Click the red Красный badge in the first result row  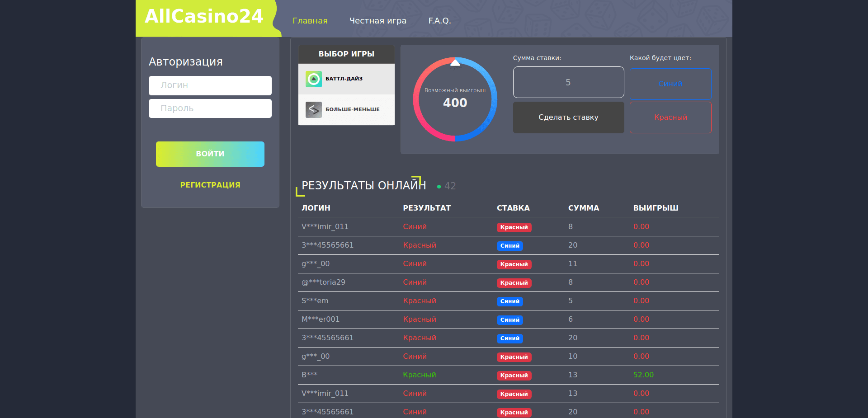click(x=514, y=227)
